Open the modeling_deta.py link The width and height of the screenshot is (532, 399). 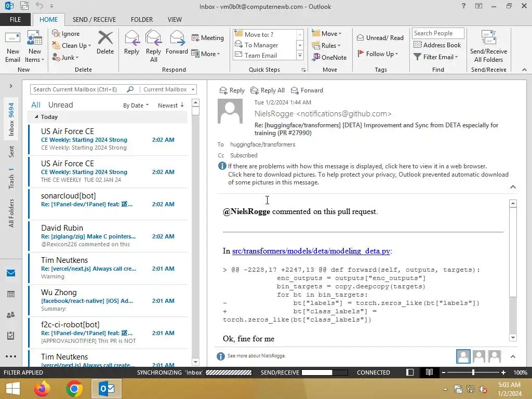(311, 251)
